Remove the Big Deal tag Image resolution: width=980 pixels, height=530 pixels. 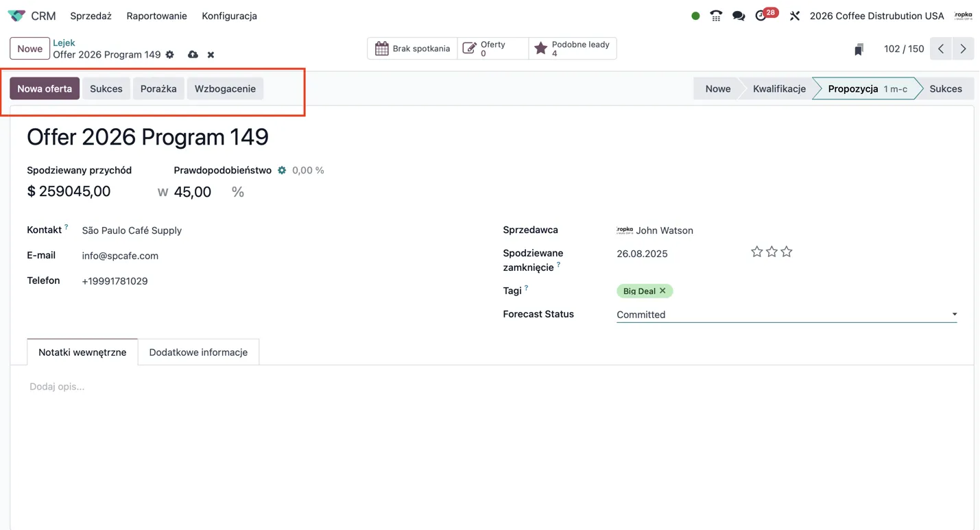coord(662,291)
